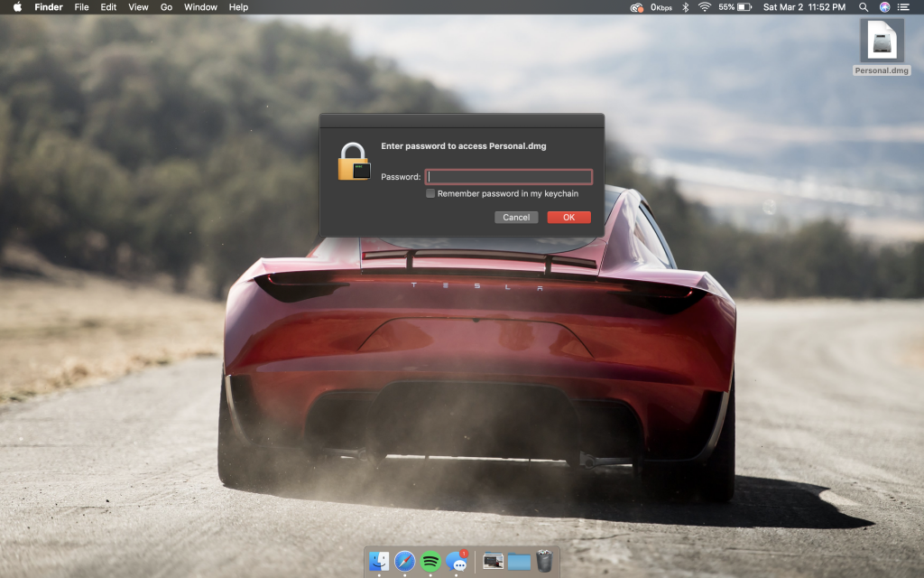Open the Go menu
Image resolution: width=924 pixels, height=578 pixels.
tap(166, 7)
